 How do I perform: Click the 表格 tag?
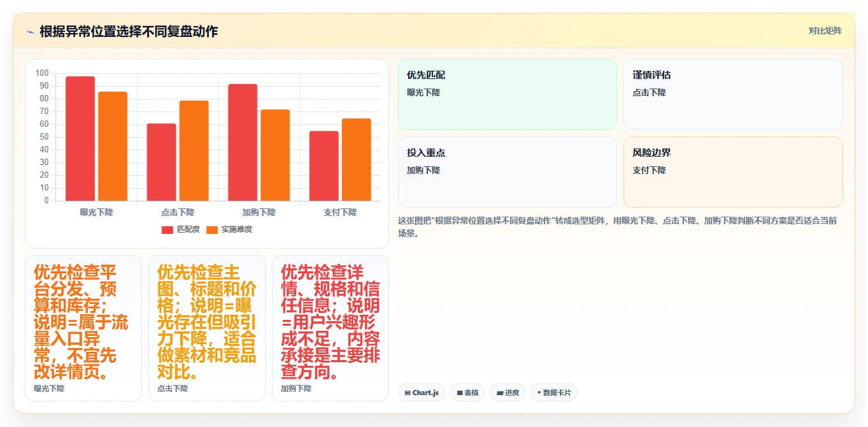(467, 393)
